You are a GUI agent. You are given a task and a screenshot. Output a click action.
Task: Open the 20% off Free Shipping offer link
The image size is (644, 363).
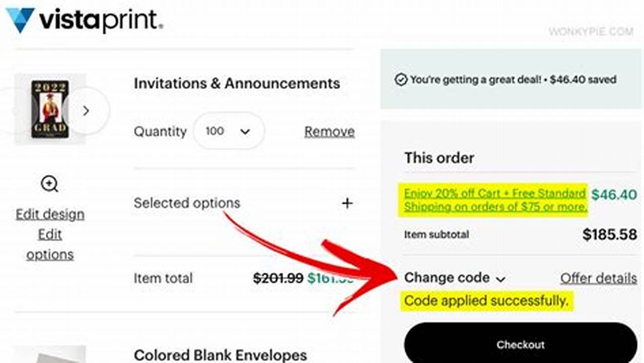point(493,200)
